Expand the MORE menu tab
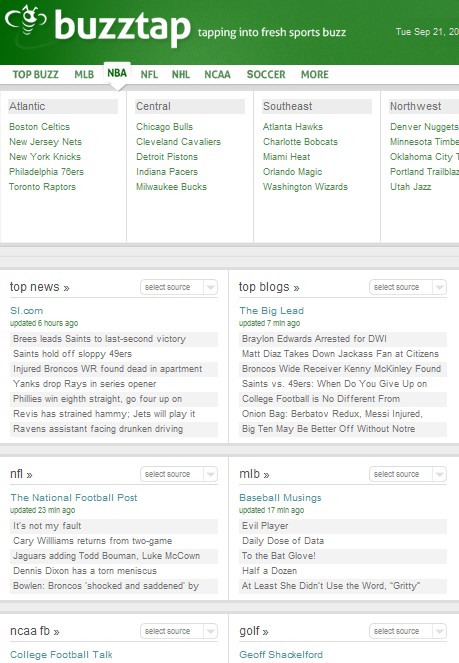The width and height of the screenshot is (459, 663). [315, 74]
